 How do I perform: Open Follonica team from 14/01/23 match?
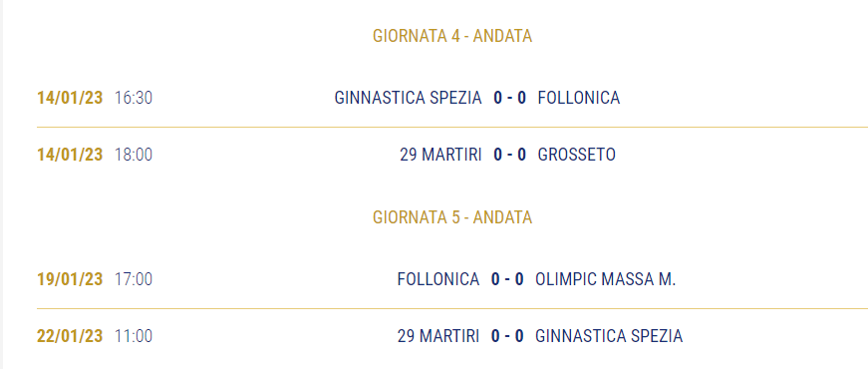pos(578,98)
